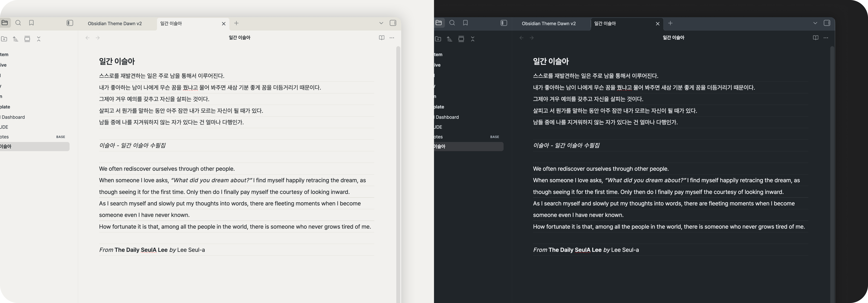The image size is (868, 303).
Task: Toggle right sidebar in light window
Action: pyautogui.click(x=393, y=23)
